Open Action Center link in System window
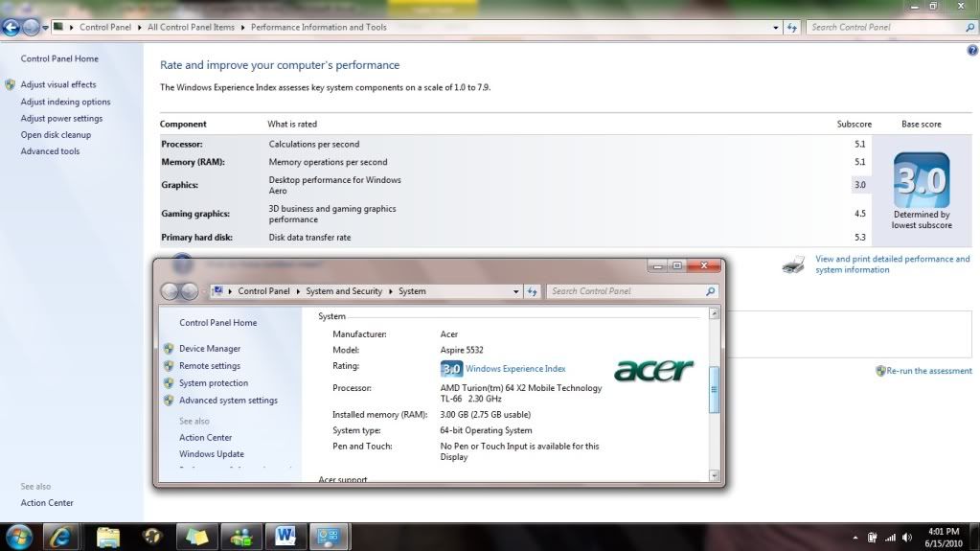Image resolution: width=980 pixels, height=551 pixels. (x=206, y=438)
